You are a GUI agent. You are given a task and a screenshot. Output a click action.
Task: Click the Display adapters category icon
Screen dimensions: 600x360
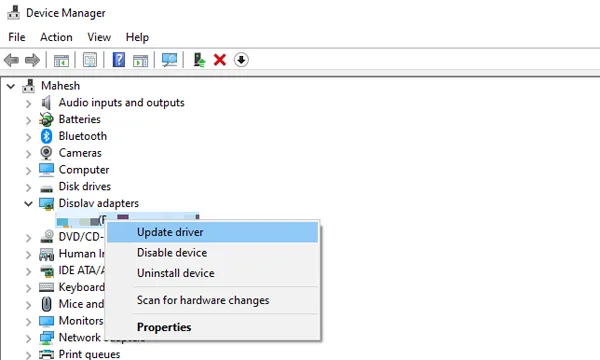(x=46, y=204)
